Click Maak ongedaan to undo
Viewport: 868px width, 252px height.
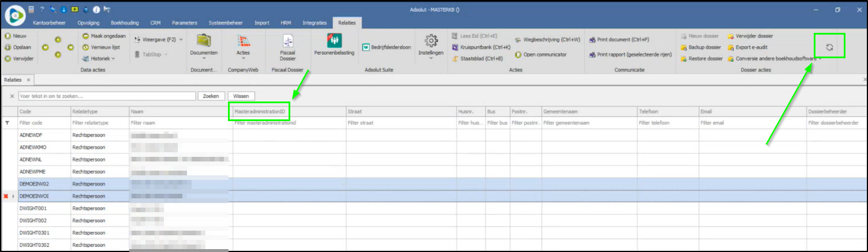104,36
